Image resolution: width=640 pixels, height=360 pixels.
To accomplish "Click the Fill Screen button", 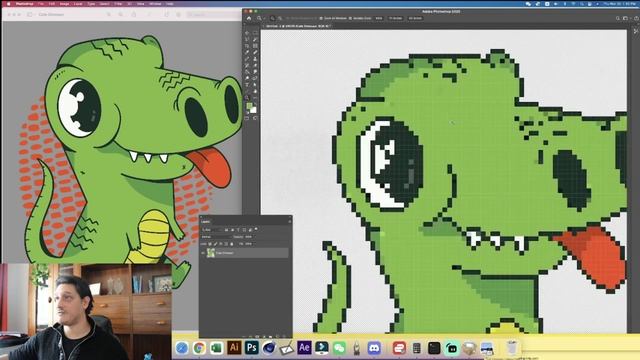I will (x=415, y=18).
